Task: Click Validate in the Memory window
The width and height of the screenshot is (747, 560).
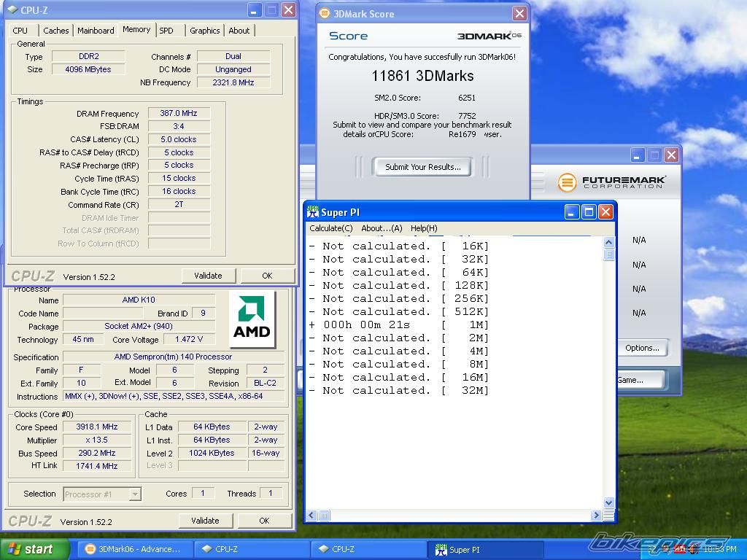Action: click(208, 276)
